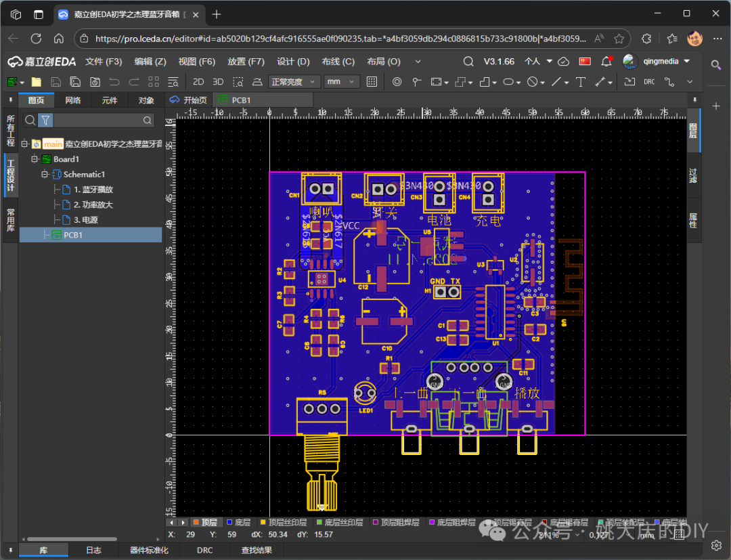Image resolution: width=731 pixels, height=560 pixels.
Task: Click the import icon left of DRC
Action: 629,82
